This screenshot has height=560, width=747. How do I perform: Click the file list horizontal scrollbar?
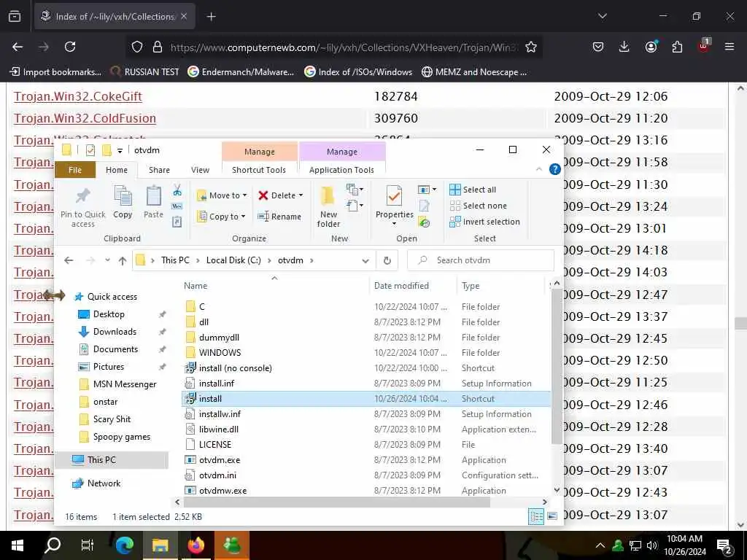[337, 502]
